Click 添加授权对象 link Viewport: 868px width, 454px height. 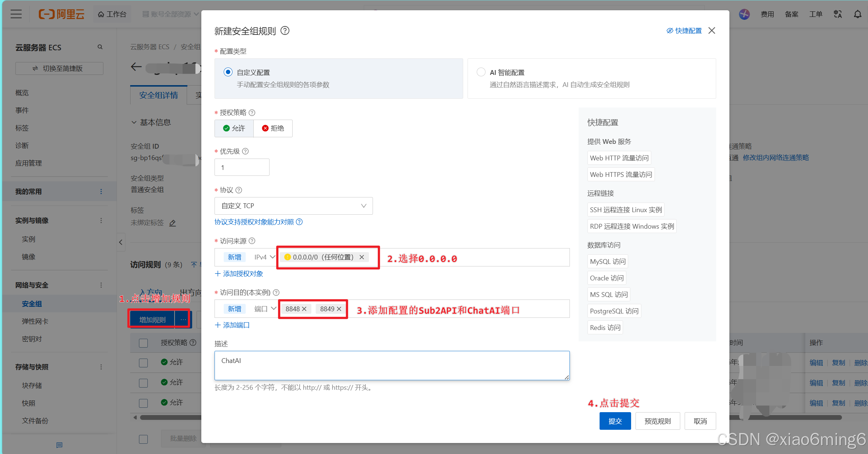point(239,274)
